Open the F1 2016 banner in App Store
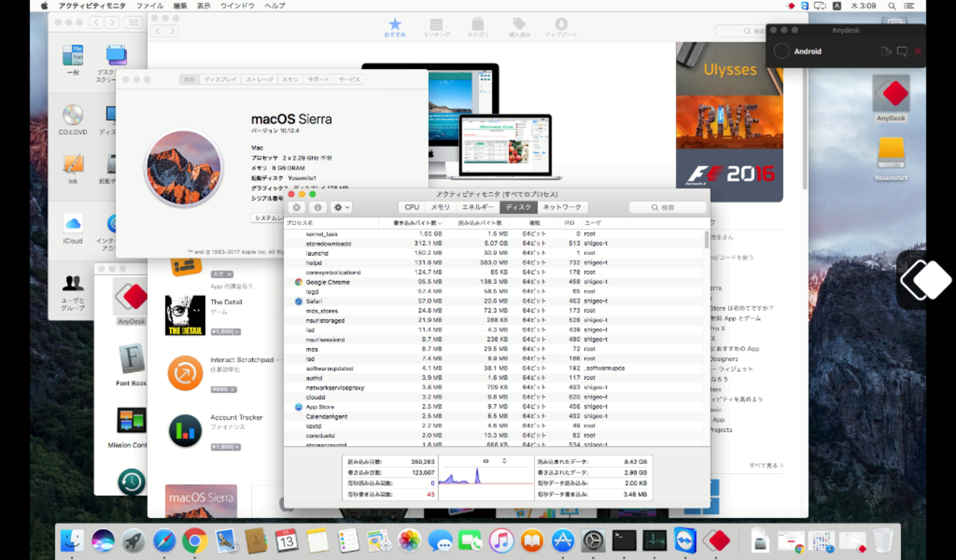 (730, 175)
